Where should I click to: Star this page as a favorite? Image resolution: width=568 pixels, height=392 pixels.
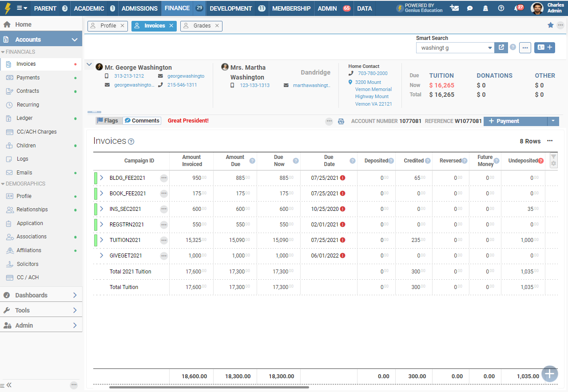pyautogui.click(x=551, y=25)
